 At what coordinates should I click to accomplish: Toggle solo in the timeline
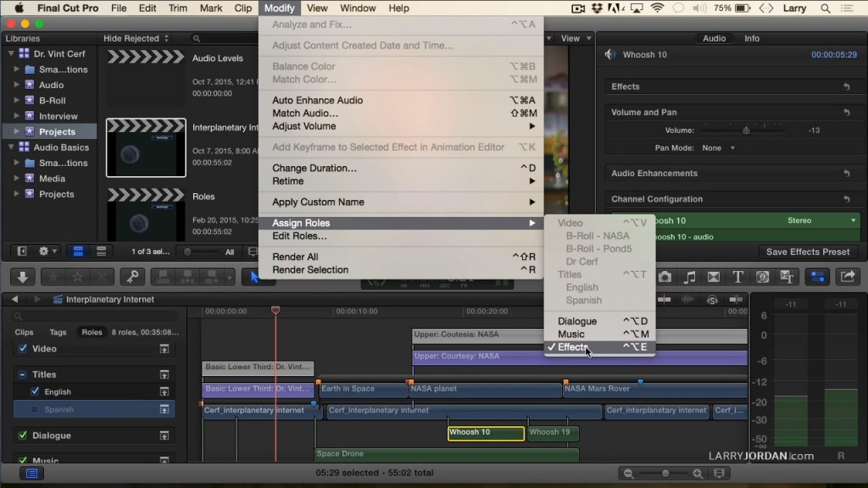(x=712, y=299)
